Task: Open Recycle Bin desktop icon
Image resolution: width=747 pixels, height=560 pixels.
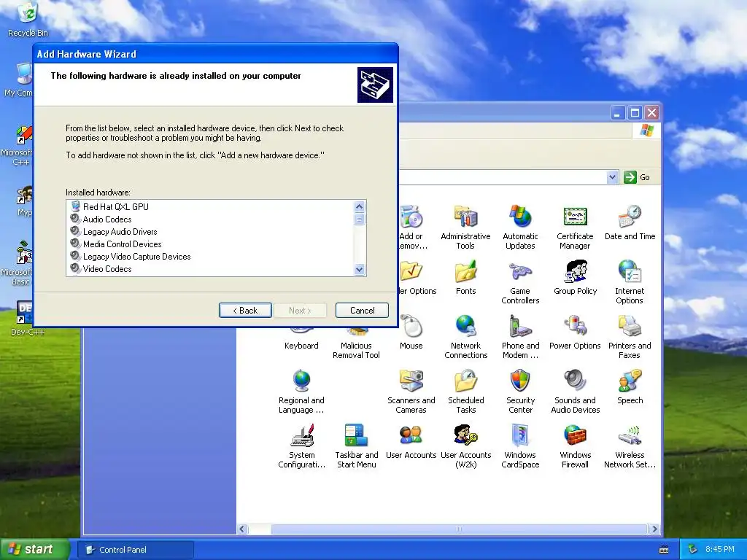Action: (28, 20)
